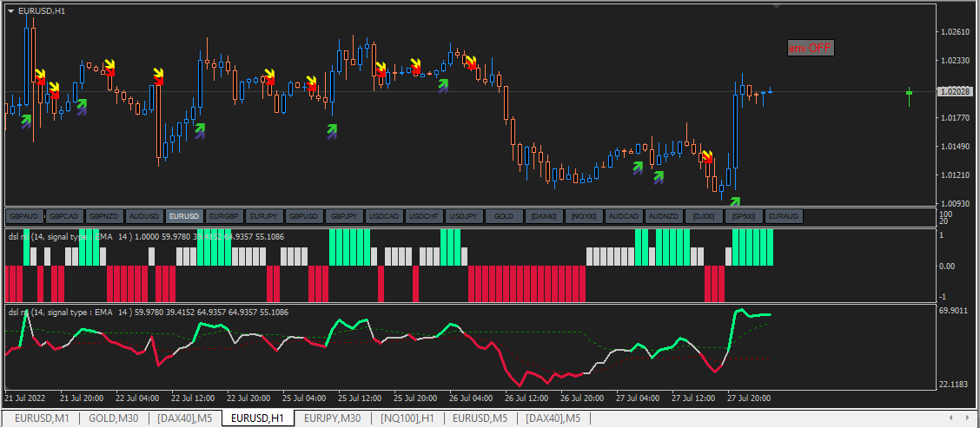
Task: Click the chart tabs scroll-right arrow
Action: (x=967, y=418)
